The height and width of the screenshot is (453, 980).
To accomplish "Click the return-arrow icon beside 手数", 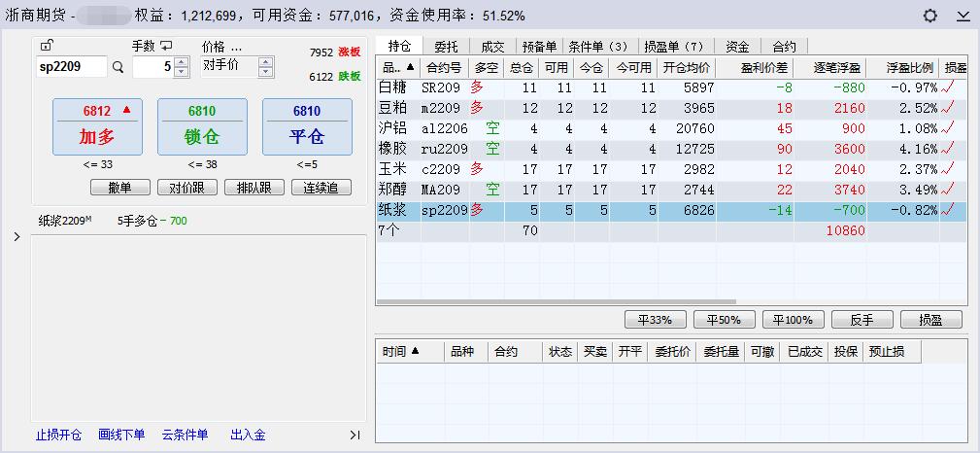I will click(166, 46).
